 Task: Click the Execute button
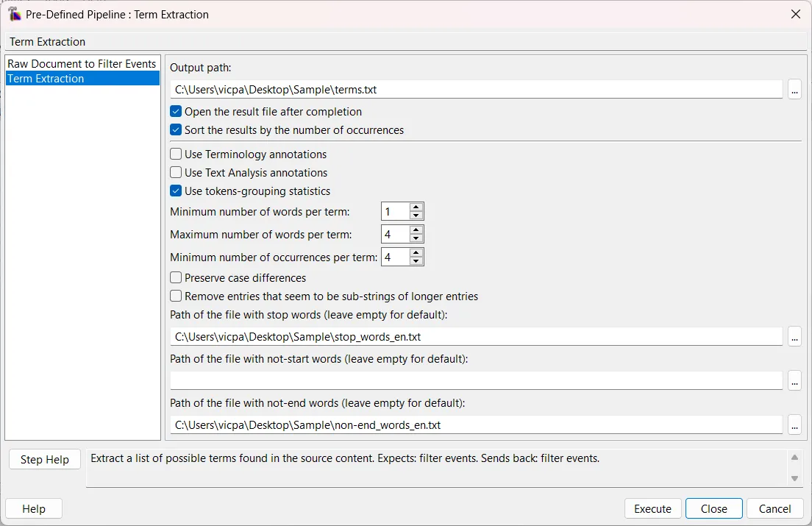tap(652, 508)
